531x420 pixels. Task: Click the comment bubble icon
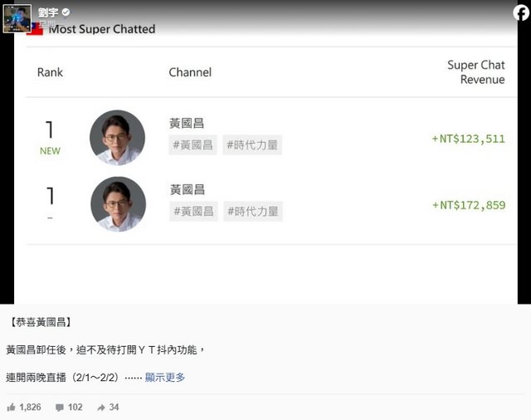(x=60, y=408)
